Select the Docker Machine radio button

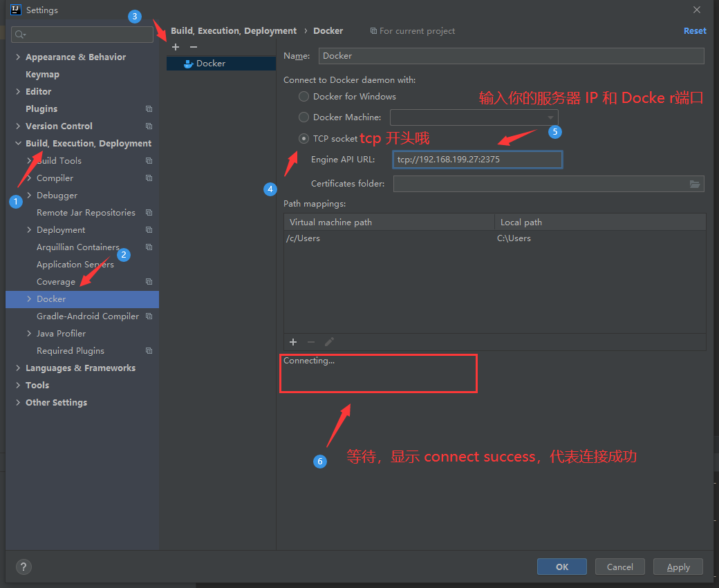click(x=304, y=117)
